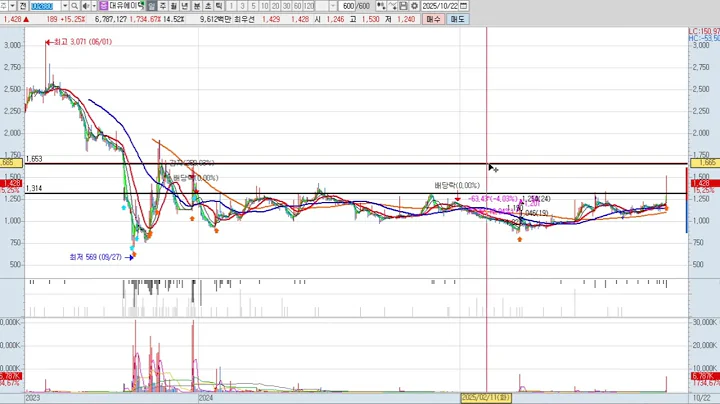Click the 최고 3,071 (06/01) high label
720x404 pixels.
click(x=83, y=42)
